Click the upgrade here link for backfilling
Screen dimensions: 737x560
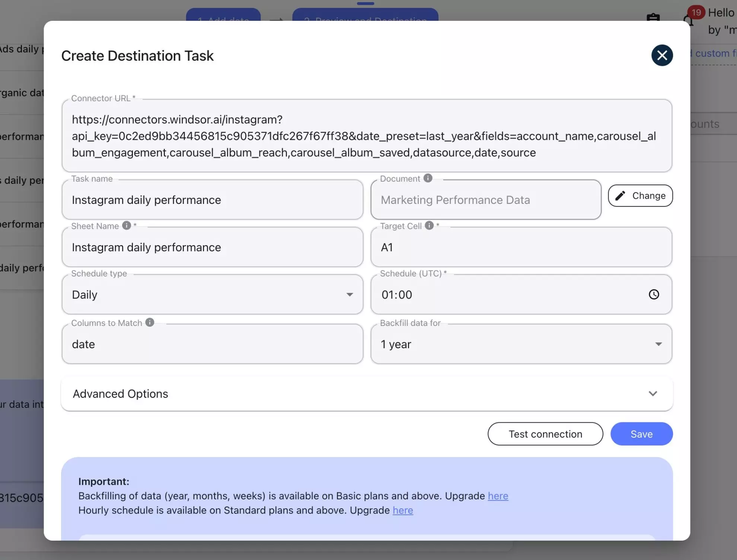click(498, 496)
